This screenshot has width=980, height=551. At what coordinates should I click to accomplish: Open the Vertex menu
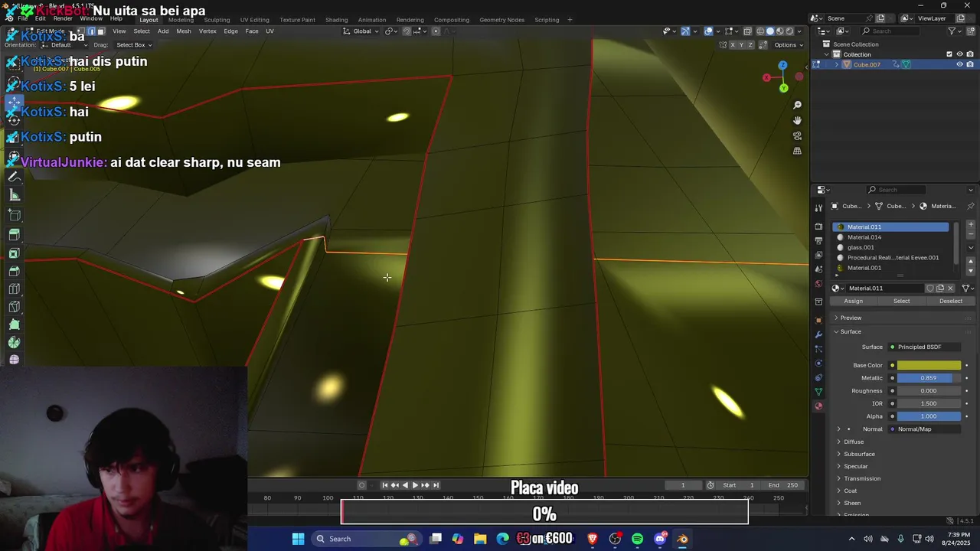pyautogui.click(x=207, y=31)
